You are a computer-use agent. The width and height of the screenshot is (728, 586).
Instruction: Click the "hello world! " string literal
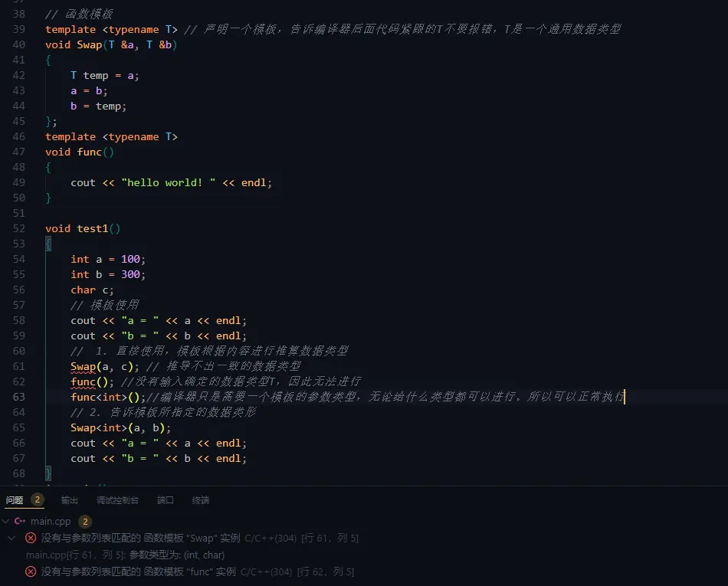click(169, 183)
